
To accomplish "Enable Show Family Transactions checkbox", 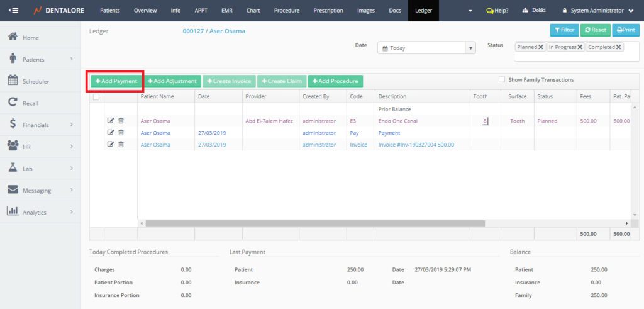I will [x=502, y=79].
